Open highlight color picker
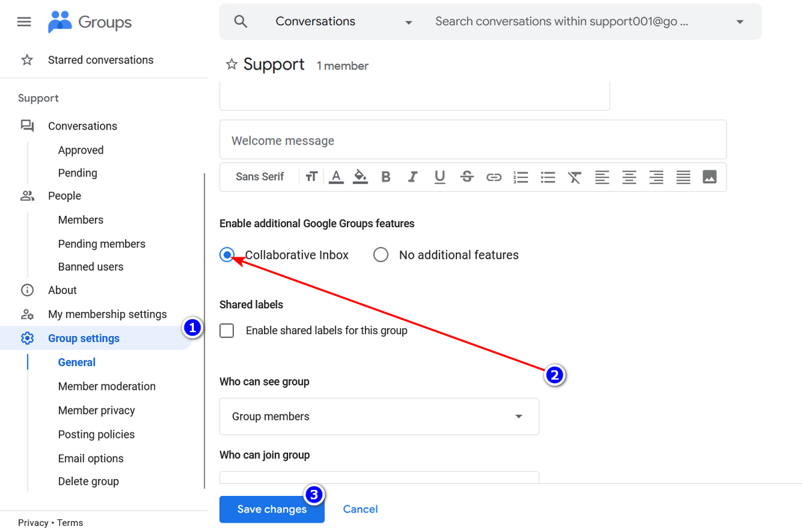The width and height of the screenshot is (802, 532). click(x=360, y=177)
